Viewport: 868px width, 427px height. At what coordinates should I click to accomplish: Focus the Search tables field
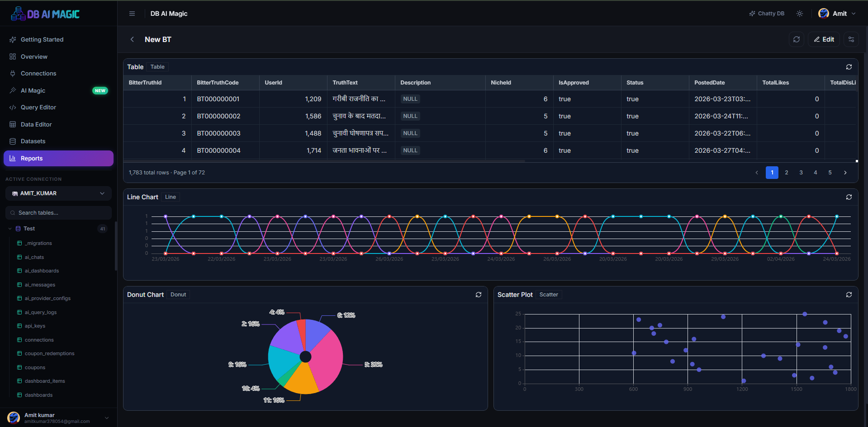click(58, 213)
